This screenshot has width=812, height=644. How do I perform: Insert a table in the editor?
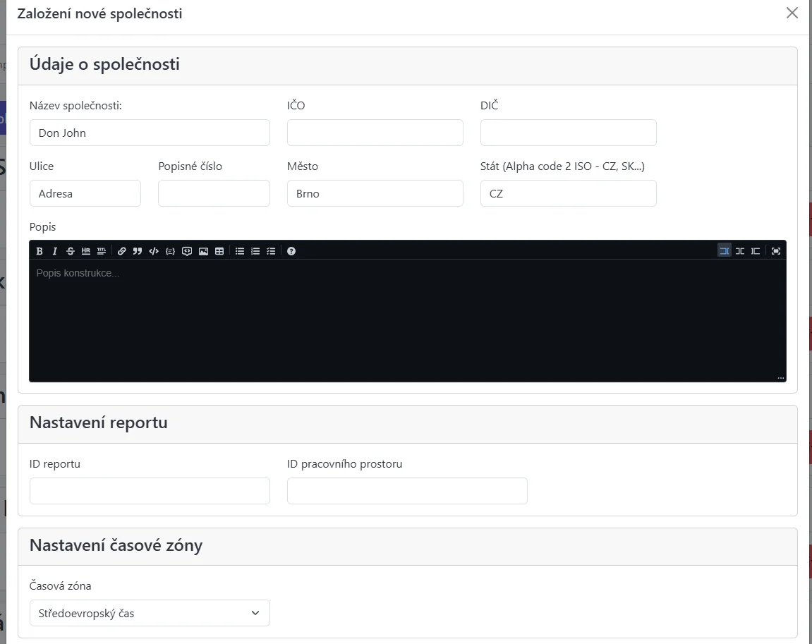coord(219,251)
